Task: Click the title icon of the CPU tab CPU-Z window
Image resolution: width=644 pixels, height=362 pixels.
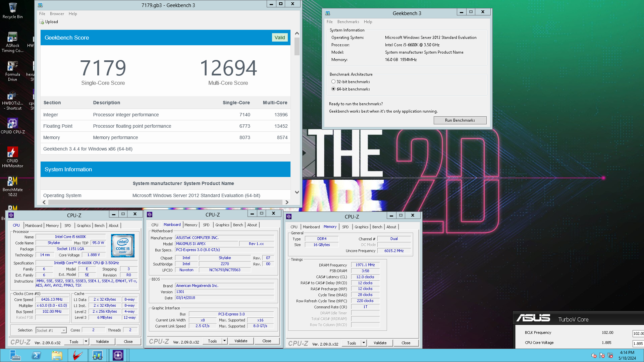Action: (11, 215)
